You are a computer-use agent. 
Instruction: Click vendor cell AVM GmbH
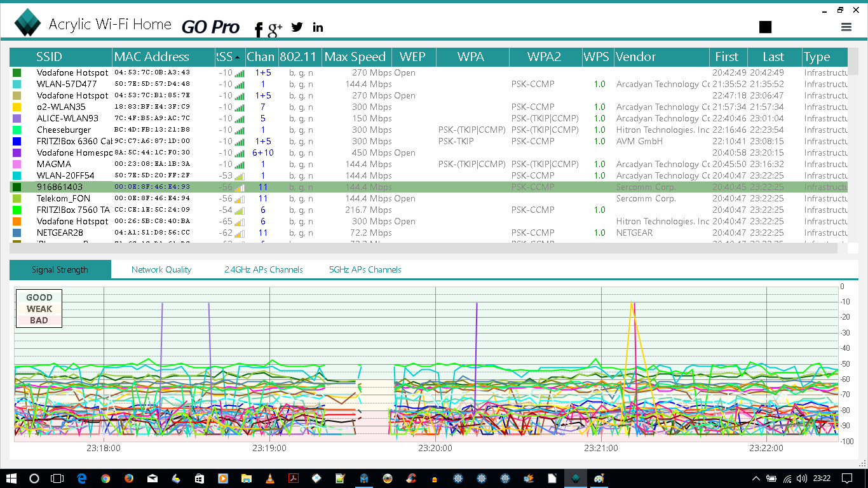coord(639,141)
